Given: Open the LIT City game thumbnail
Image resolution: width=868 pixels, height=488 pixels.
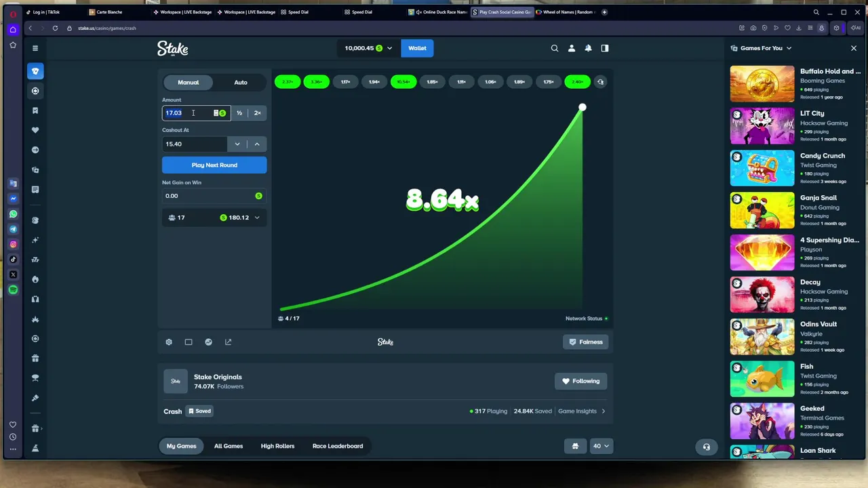Looking at the screenshot, I should [x=762, y=126].
